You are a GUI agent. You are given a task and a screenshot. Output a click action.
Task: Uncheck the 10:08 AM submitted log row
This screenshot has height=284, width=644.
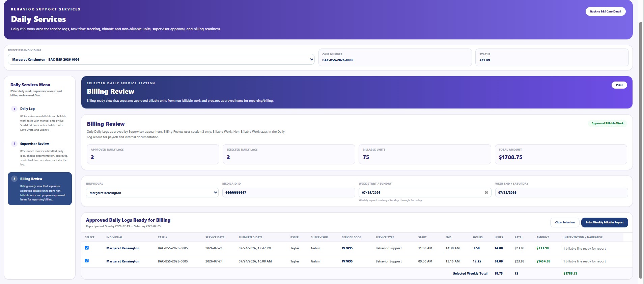point(87,260)
